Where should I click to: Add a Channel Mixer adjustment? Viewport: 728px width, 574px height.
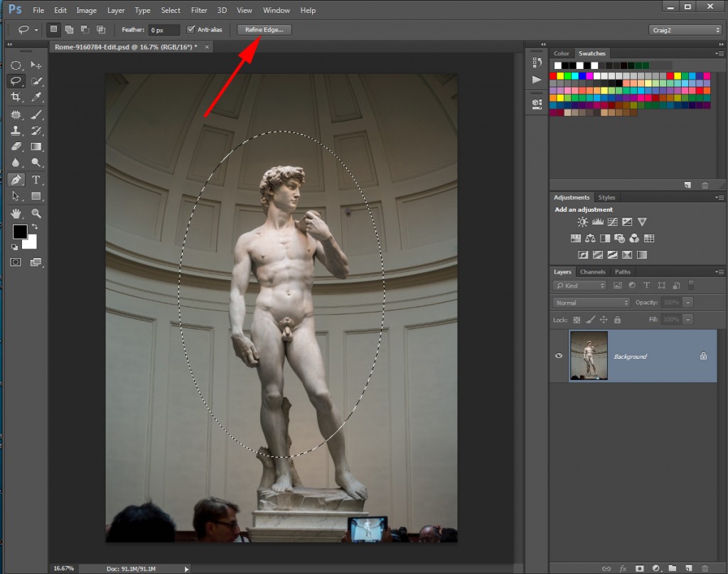634,239
